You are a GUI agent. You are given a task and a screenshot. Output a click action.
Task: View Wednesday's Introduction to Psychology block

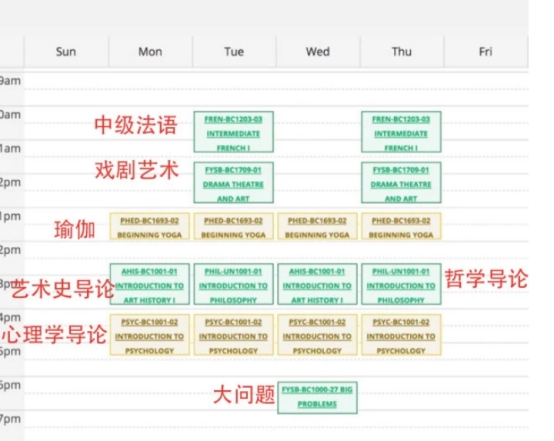pos(317,335)
